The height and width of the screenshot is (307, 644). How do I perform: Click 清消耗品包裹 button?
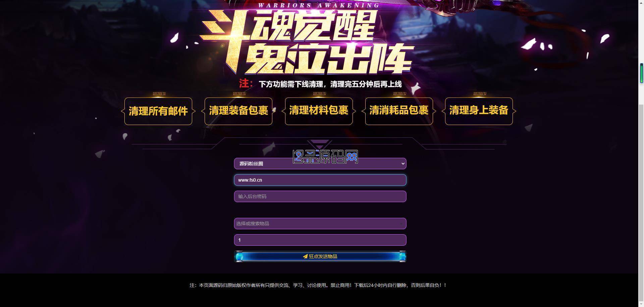pos(399,111)
